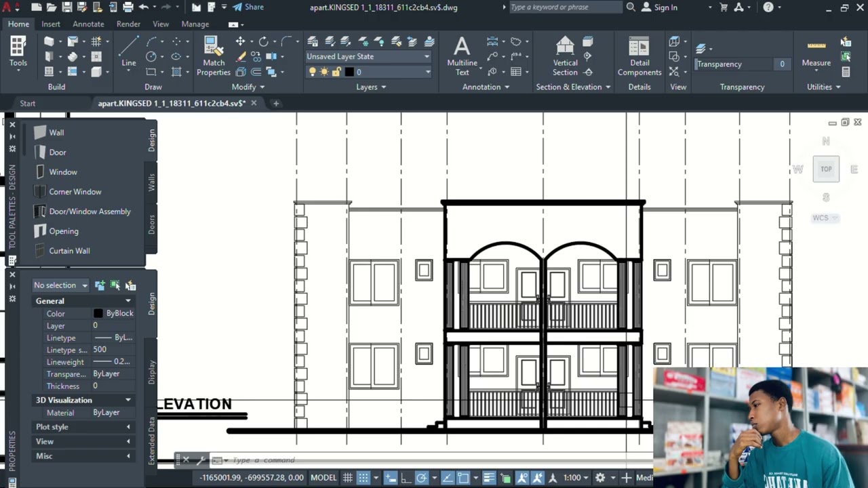The height and width of the screenshot is (488, 868).
Task: Open the Annotate ribbon tab
Action: (88, 24)
